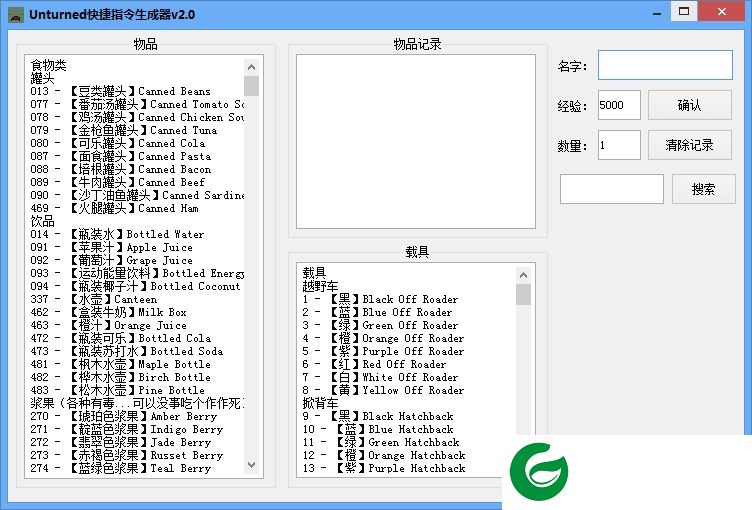752x510 pixels.
Task: Select vehicle 4 Orange Off Roader
Action: (x=383, y=338)
